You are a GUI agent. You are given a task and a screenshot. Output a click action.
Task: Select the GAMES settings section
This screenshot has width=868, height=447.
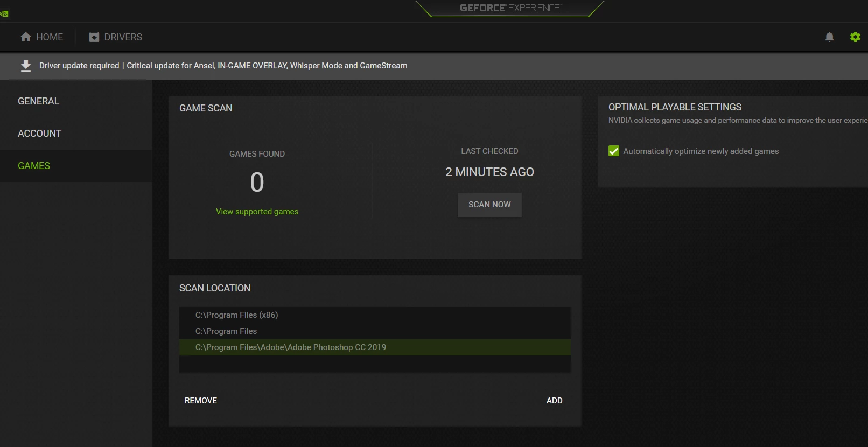76,166
